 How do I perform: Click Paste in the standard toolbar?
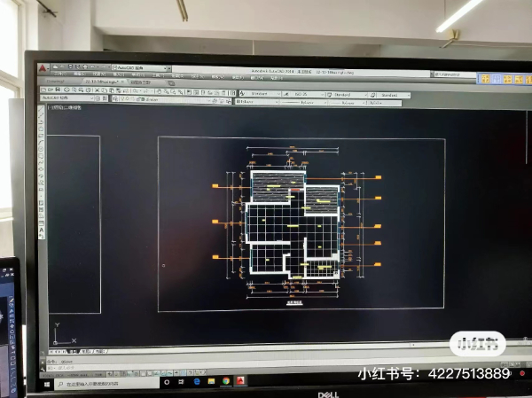(x=111, y=90)
